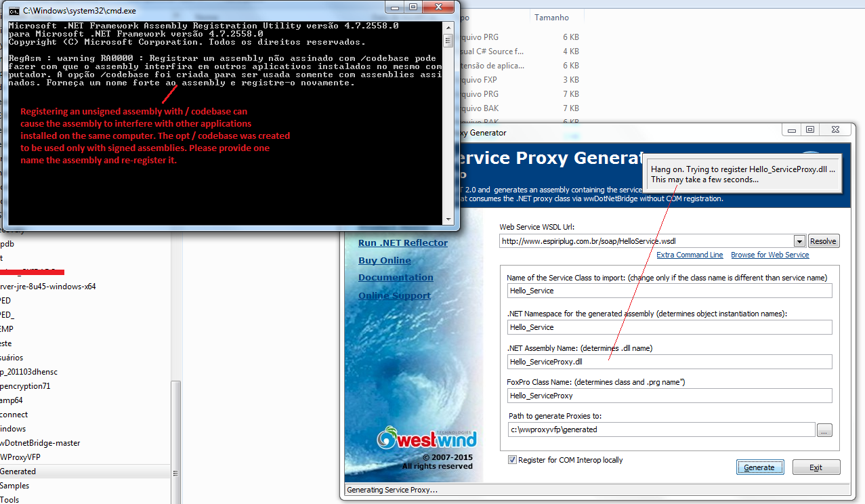Viewport: 865px width, 504px height.
Task: Select the Generated folder in Explorer tree
Action: (x=18, y=471)
